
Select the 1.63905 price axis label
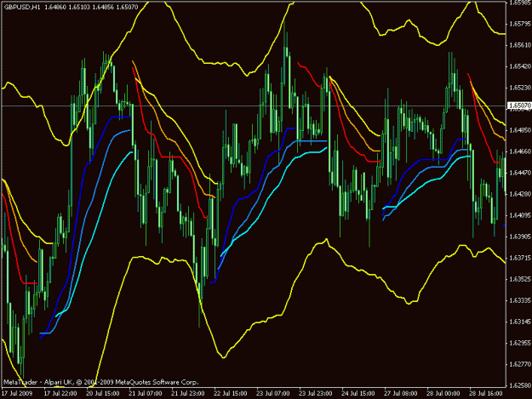click(520, 237)
